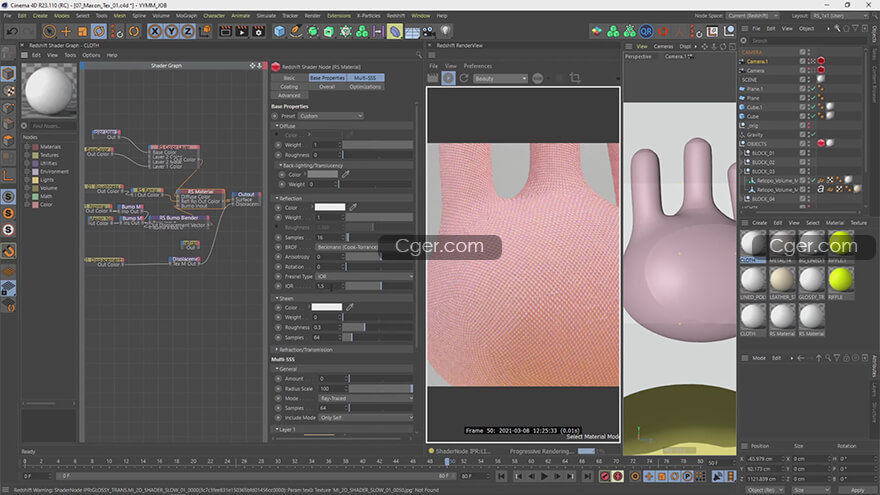Click Refresh icon in Redshift RenderView

(464, 78)
